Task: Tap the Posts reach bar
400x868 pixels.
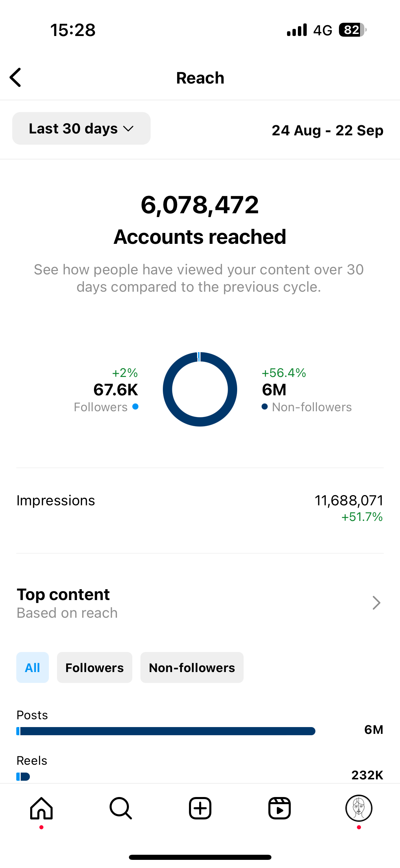Action: click(x=166, y=731)
